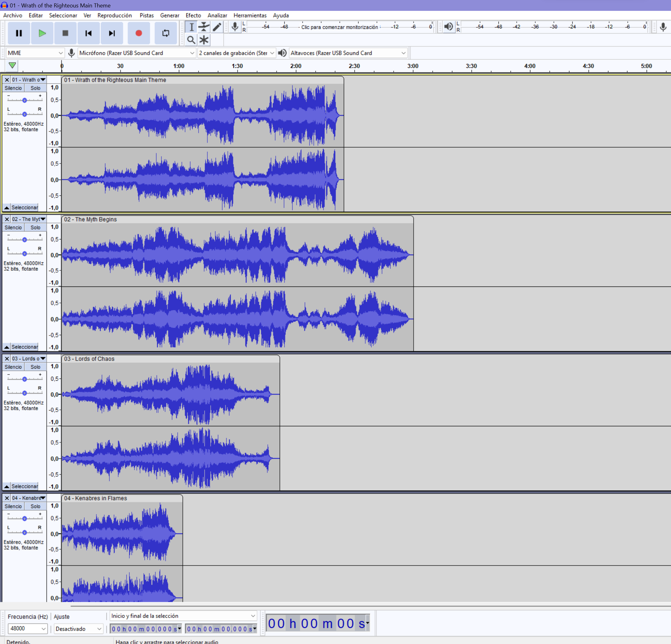This screenshot has width=671, height=644.
Task: Click the audio position time display
Action: point(318,624)
